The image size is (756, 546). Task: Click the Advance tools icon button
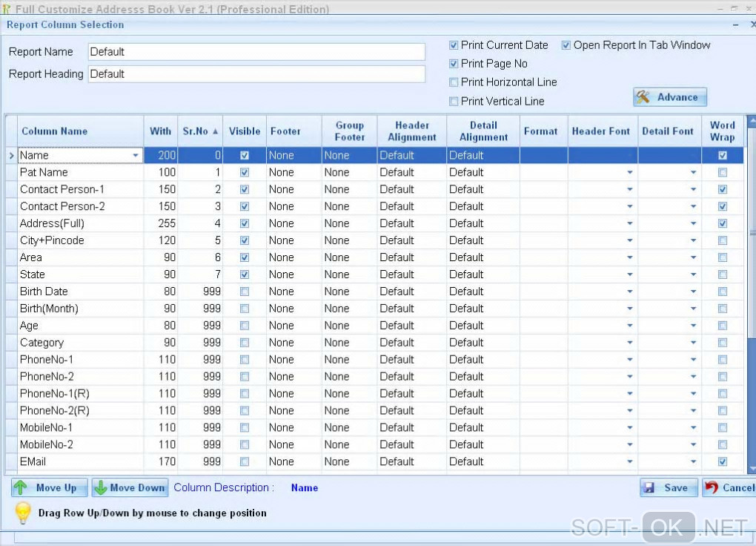coord(643,97)
